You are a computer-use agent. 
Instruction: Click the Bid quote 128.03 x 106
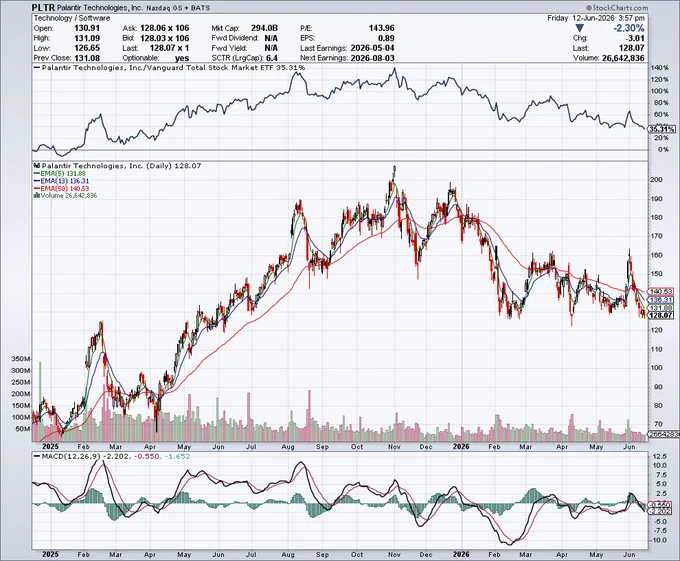click(x=165, y=38)
